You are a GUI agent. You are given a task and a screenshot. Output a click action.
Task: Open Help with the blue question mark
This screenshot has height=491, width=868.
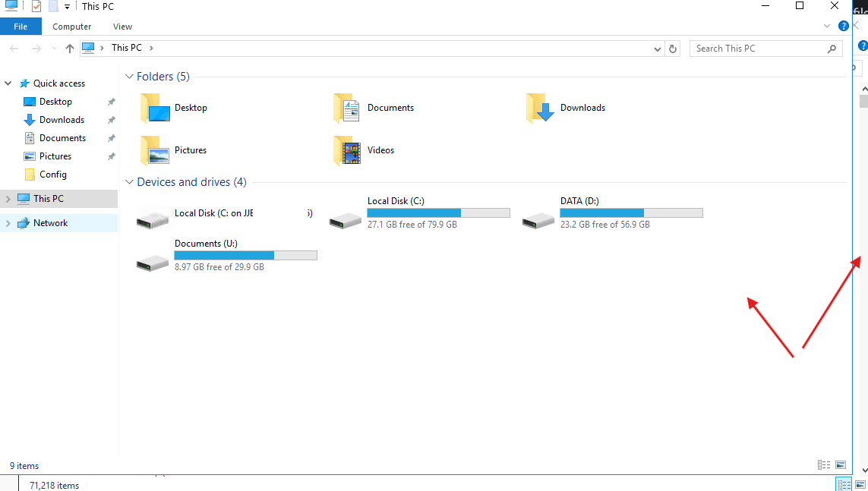[843, 26]
